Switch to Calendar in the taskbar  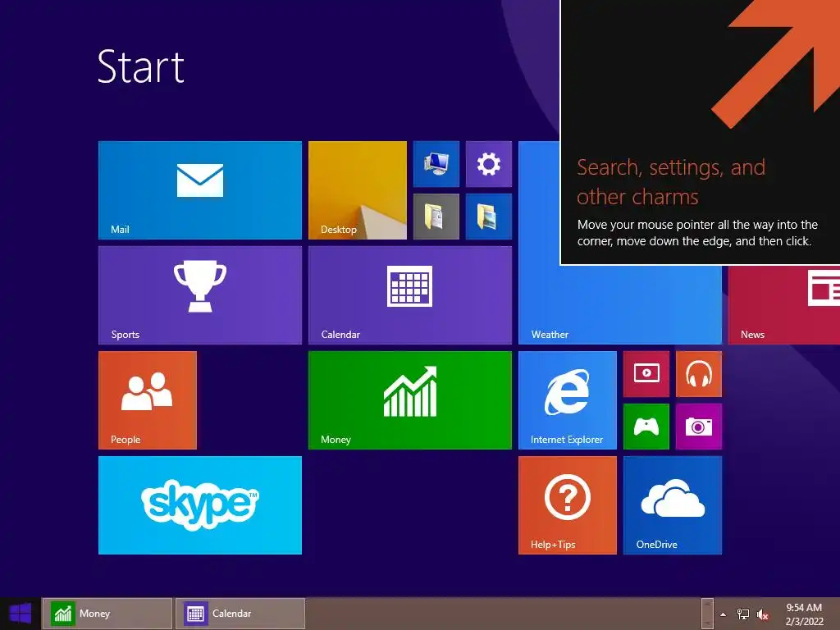[240, 614]
